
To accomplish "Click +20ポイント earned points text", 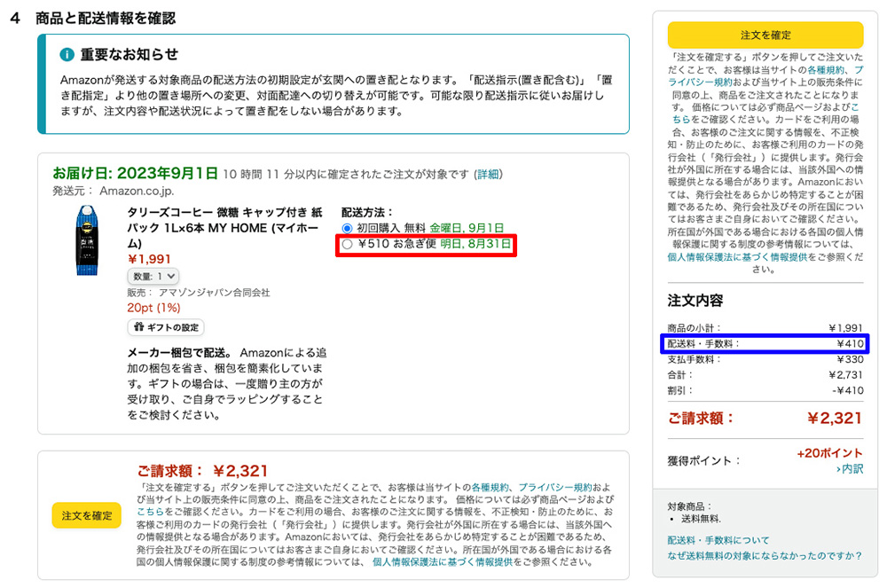I will (x=829, y=453).
